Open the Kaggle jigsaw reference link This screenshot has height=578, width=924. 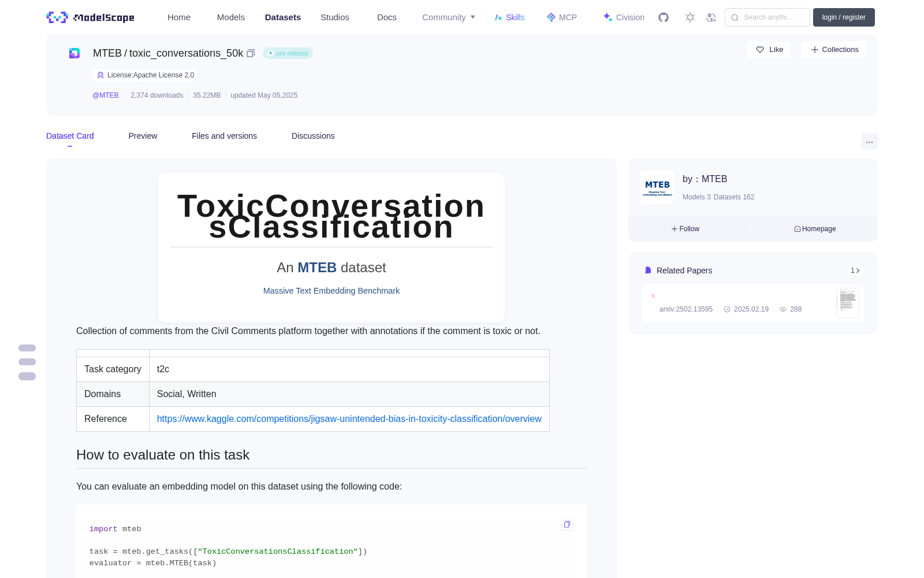(x=349, y=418)
